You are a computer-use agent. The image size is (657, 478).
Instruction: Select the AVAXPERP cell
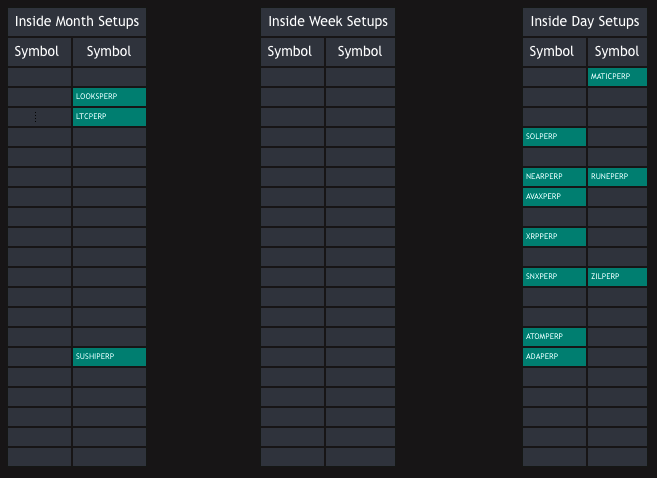(x=554, y=197)
